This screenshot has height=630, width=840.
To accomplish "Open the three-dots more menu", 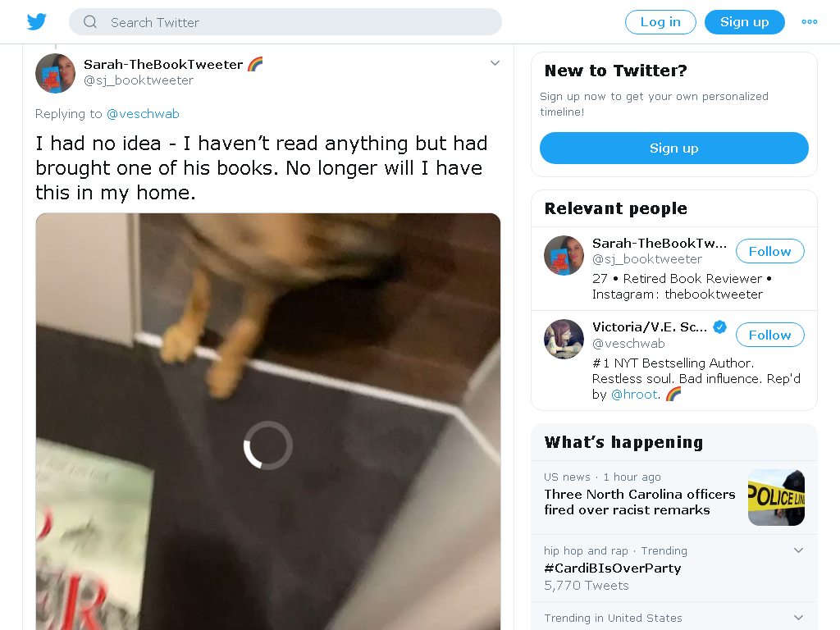I will point(809,22).
